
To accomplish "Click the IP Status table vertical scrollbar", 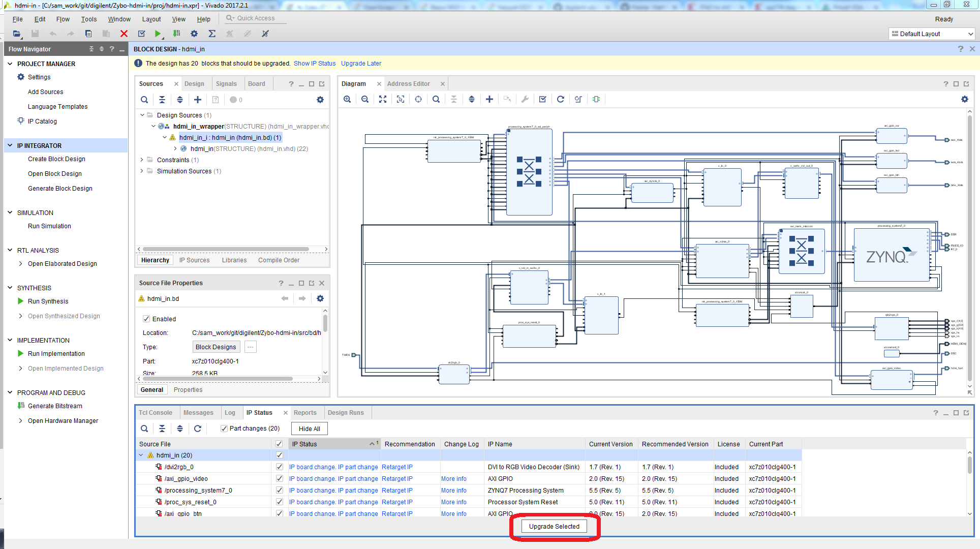I will 969,465.
